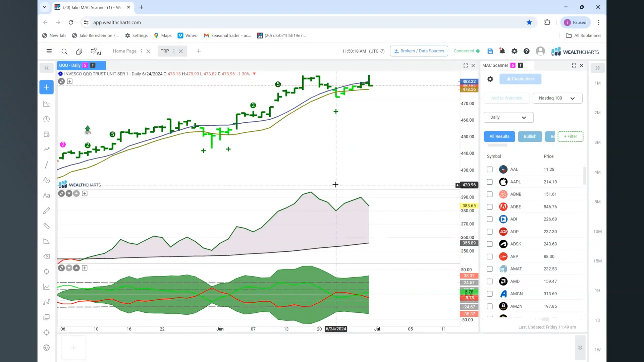Select the 1H timeframe on right rail
This screenshot has height=362, width=644.
[597, 291]
